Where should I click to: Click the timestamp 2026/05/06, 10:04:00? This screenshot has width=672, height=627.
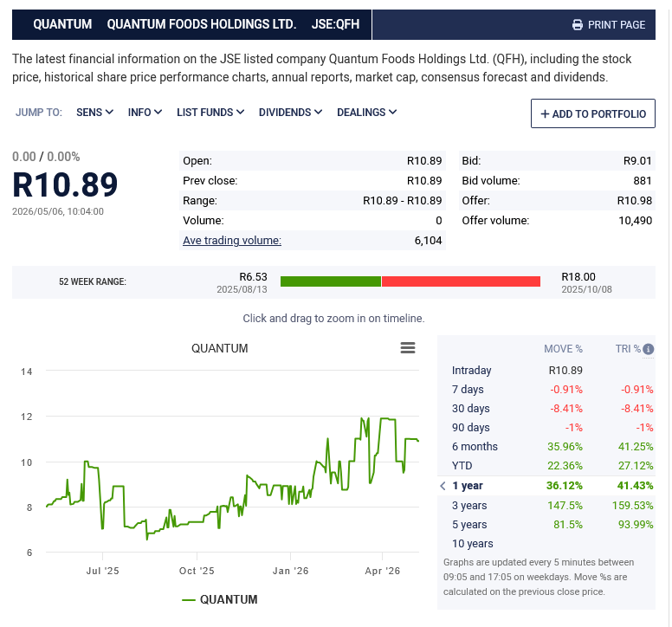(58, 211)
